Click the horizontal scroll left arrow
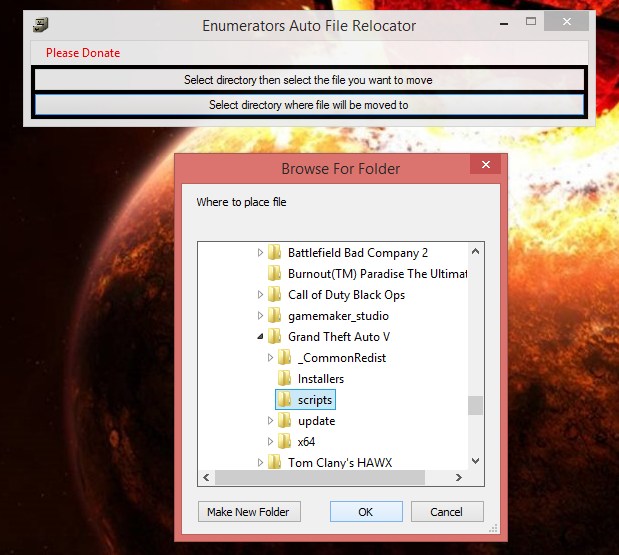Image resolution: width=619 pixels, height=555 pixels. coord(206,478)
